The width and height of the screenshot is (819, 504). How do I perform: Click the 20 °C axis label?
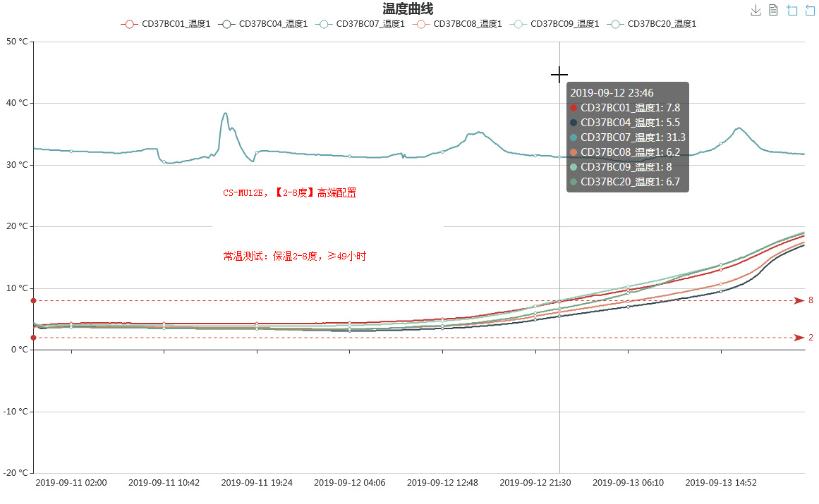(x=17, y=226)
